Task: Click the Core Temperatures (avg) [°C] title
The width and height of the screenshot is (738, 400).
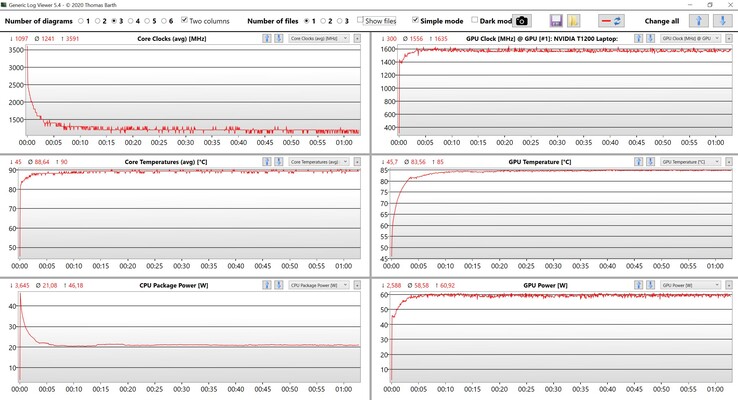Action: 166,162
